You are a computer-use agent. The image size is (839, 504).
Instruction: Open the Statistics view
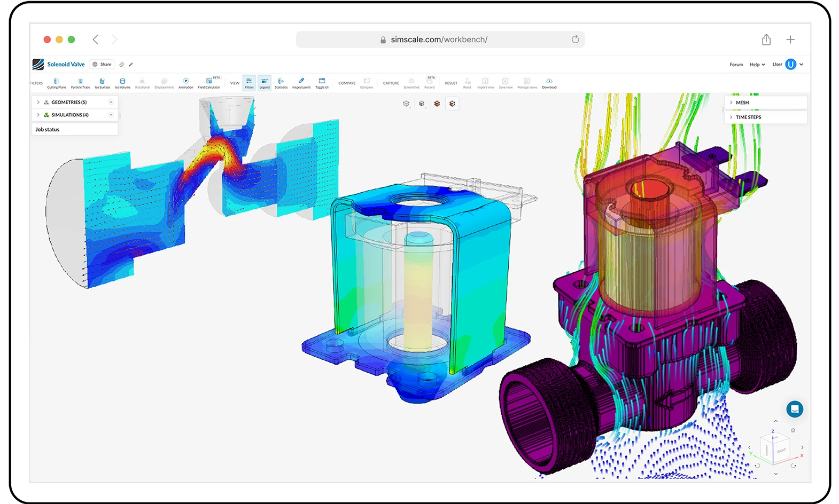point(281,83)
